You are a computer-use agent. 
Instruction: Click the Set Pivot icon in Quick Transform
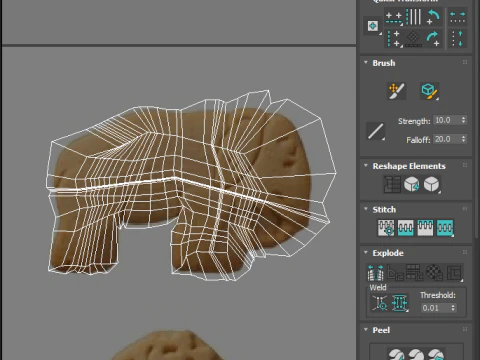(373, 26)
